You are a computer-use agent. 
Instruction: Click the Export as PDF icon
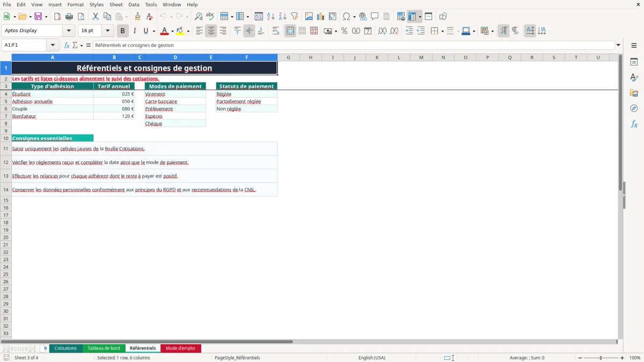57,17
